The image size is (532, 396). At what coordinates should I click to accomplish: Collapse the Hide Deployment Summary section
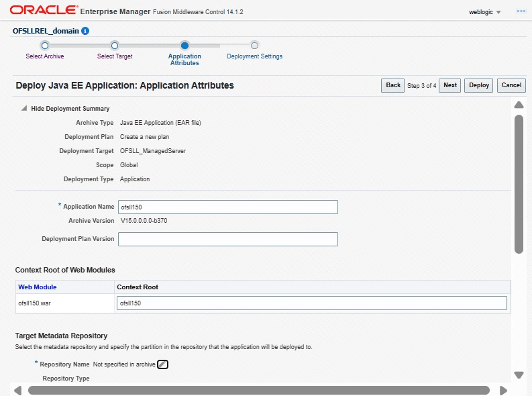24,108
